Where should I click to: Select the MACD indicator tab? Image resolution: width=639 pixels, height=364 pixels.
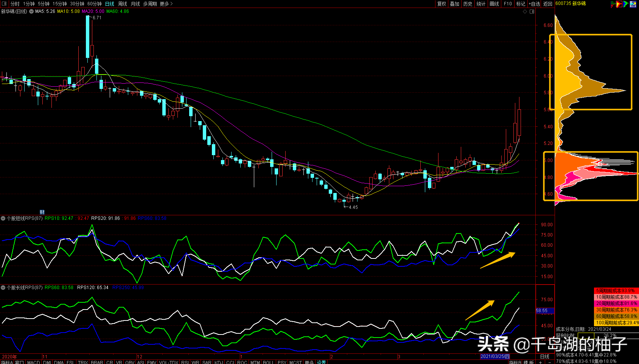tap(34, 362)
